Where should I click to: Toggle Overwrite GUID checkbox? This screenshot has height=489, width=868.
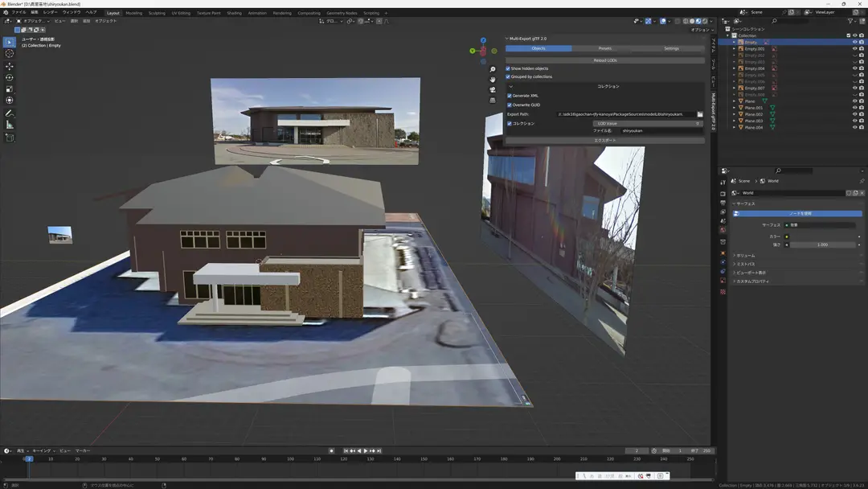(510, 105)
